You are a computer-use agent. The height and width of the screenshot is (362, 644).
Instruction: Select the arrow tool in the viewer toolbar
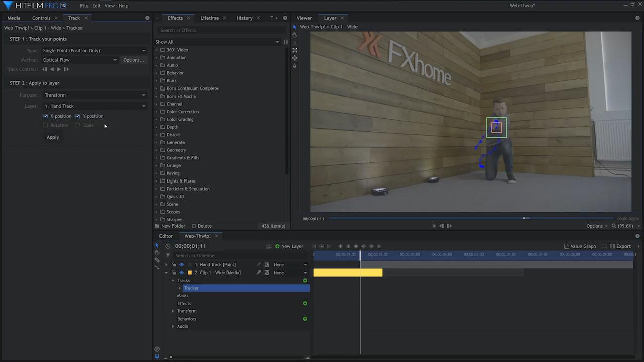point(294,27)
